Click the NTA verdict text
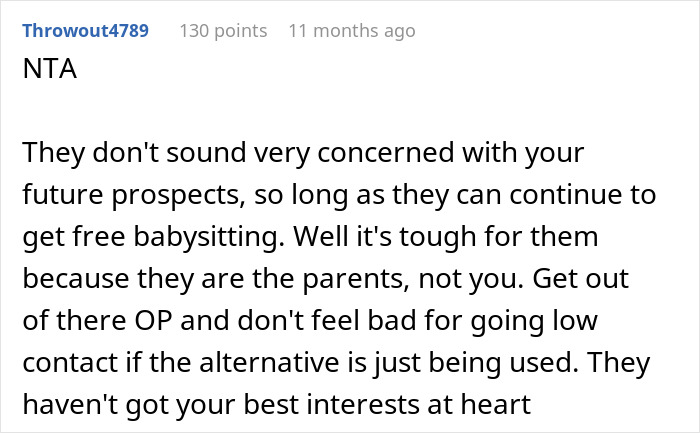The width and height of the screenshot is (700, 433). pos(48,75)
